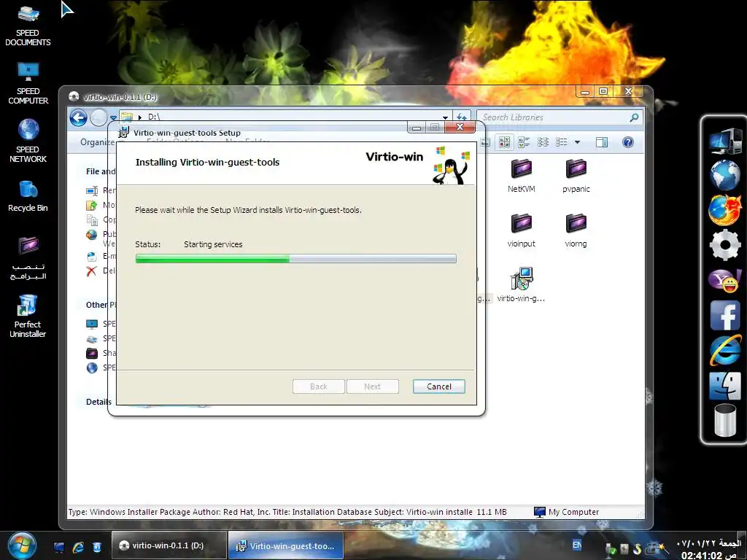Switch to medium icons view

[x=505, y=142]
